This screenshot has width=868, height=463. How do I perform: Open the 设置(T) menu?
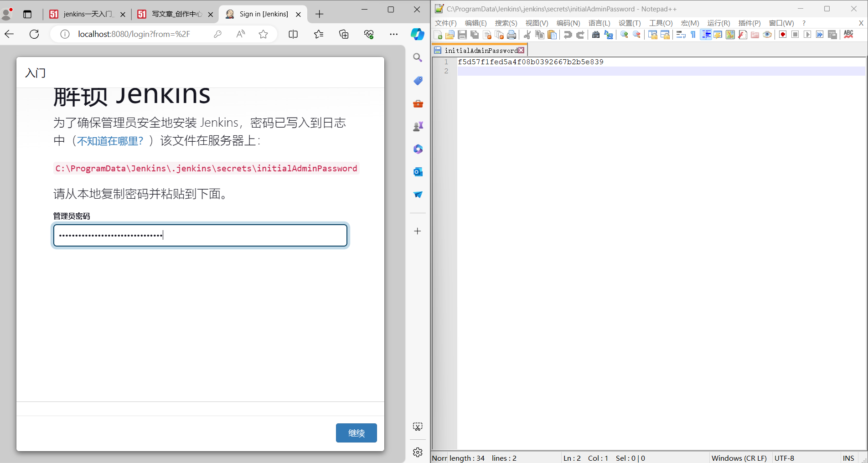(630, 23)
